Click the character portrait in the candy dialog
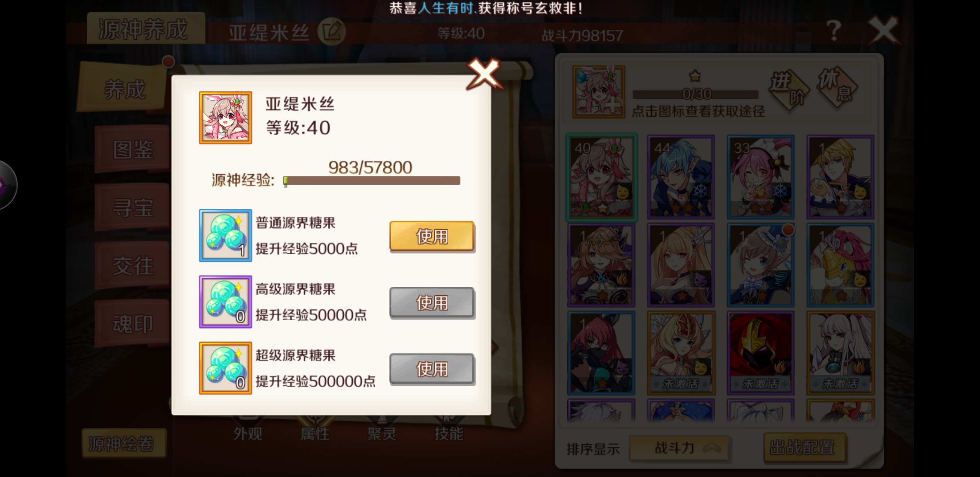980x477 pixels. 225,117
